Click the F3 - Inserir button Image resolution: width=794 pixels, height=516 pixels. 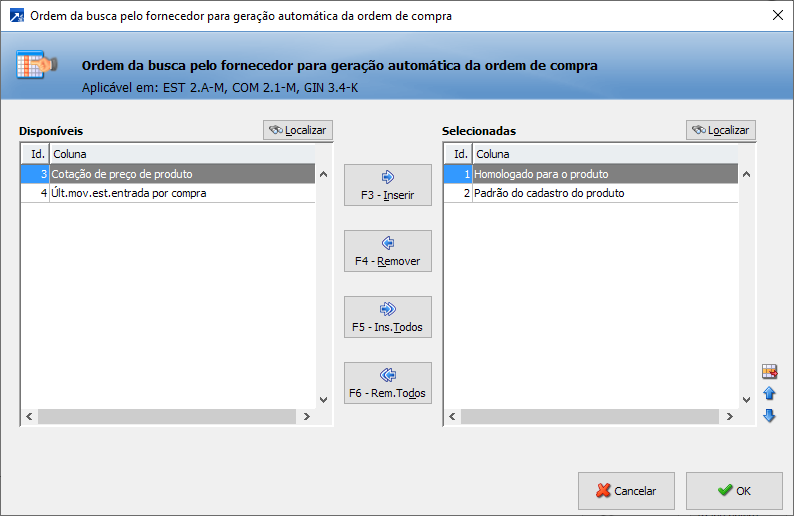click(388, 185)
